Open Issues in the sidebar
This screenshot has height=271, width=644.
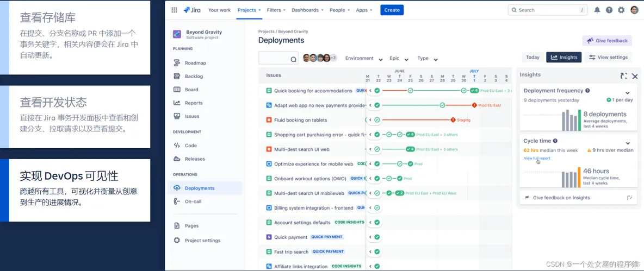(x=192, y=116)
